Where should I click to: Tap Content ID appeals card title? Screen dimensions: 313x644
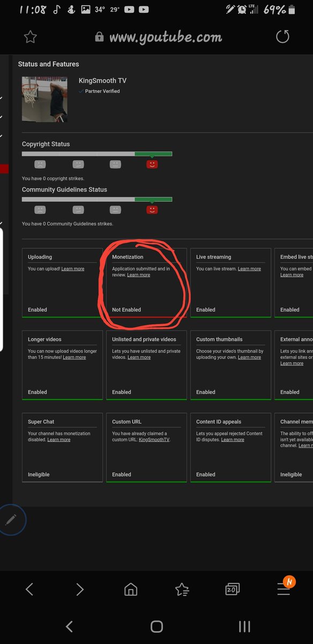click(x=219, y=422)
